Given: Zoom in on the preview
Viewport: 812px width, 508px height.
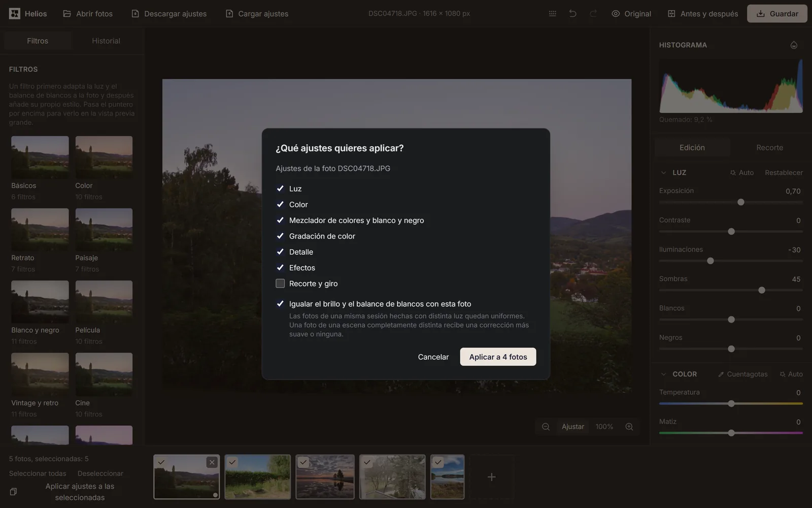Looking at the screenshot, I should coord(629,427).
